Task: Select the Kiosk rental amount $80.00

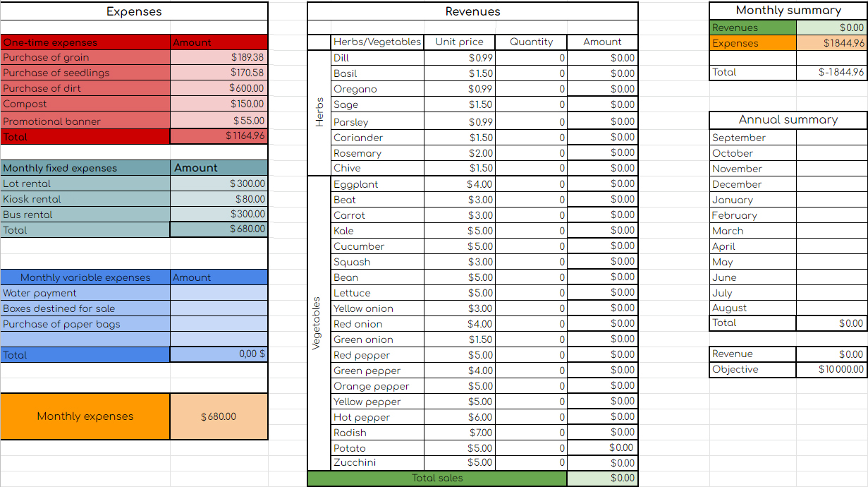Action: tap(219, 199)
